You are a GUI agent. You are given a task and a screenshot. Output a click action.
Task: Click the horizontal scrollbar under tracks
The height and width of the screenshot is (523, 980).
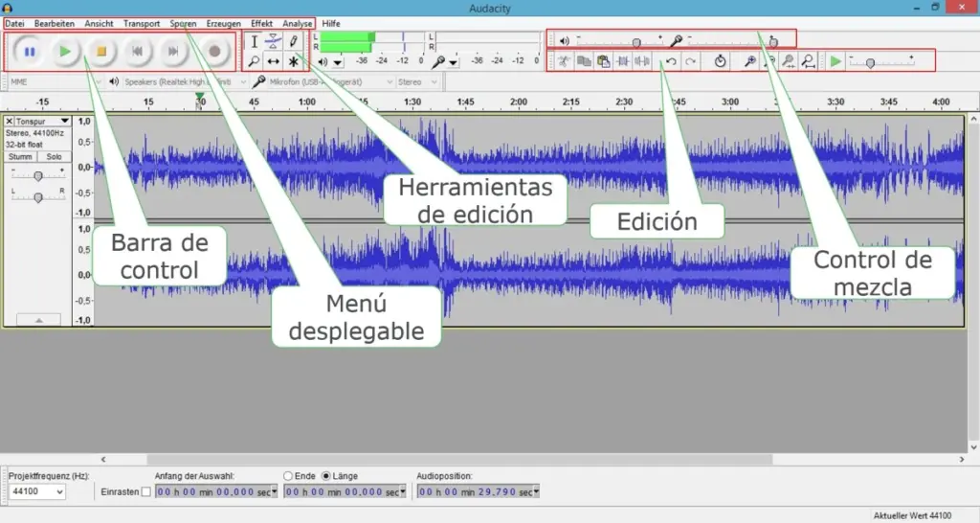[x=459, y=459]
